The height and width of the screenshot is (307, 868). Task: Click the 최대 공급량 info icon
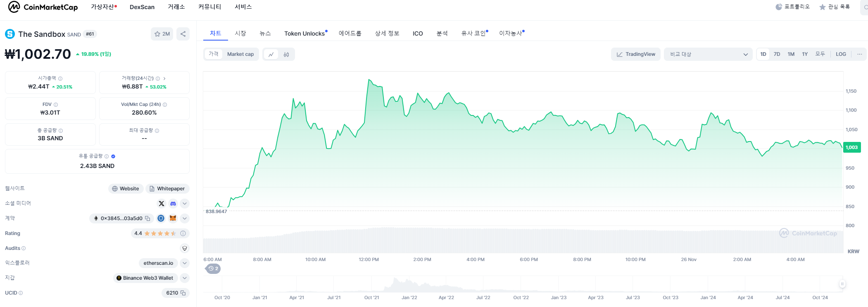(x=157, y=131)
